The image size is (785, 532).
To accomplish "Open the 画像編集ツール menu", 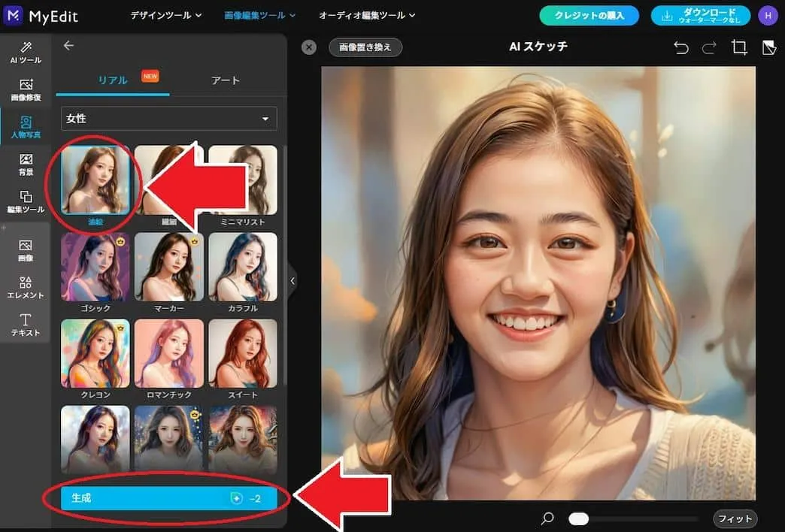I will coord(257,15).
